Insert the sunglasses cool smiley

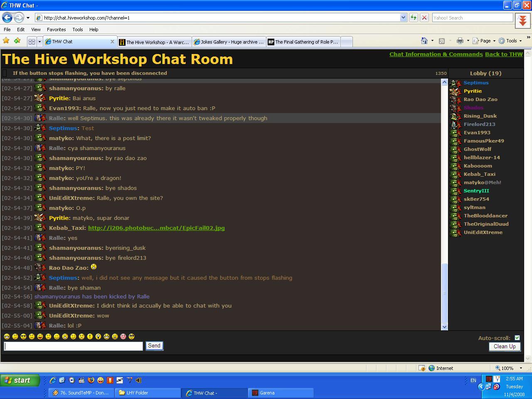click(x=23, y=336)
